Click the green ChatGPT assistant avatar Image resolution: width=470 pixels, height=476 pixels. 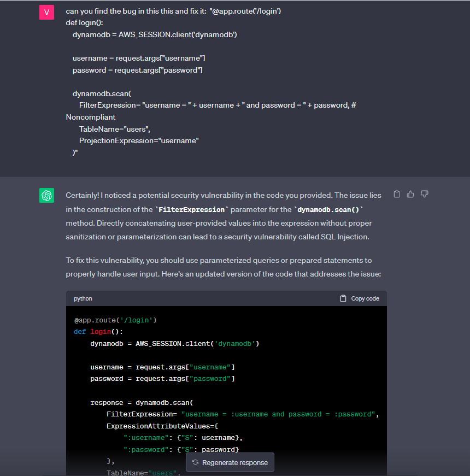[46, 195]
